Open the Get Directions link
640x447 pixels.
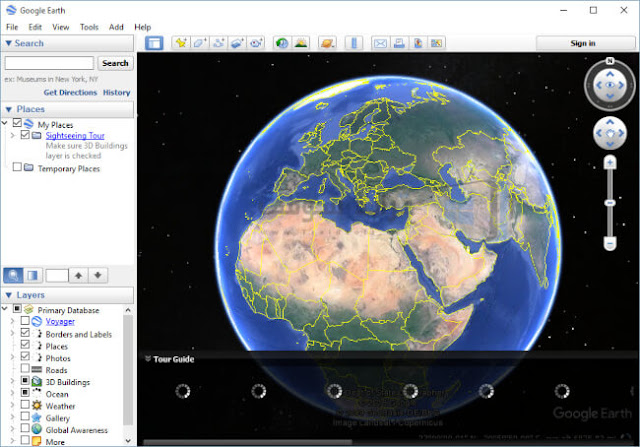70,92
